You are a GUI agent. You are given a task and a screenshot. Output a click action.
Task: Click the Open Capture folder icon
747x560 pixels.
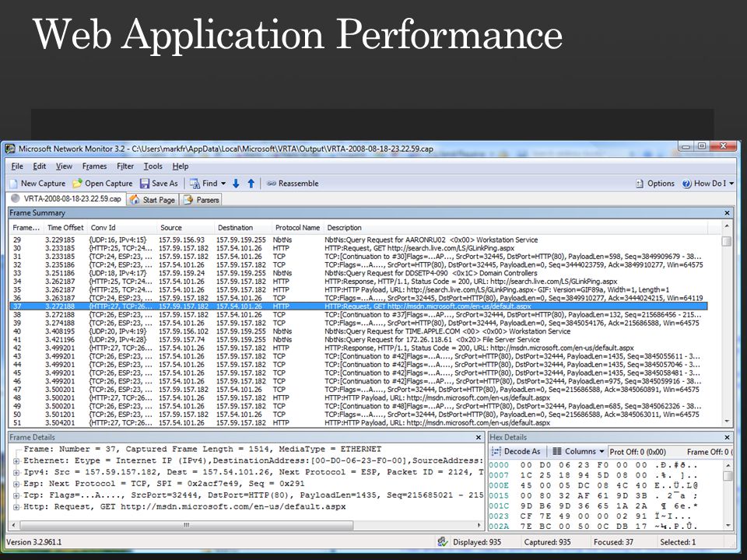[x=77, y=184]
